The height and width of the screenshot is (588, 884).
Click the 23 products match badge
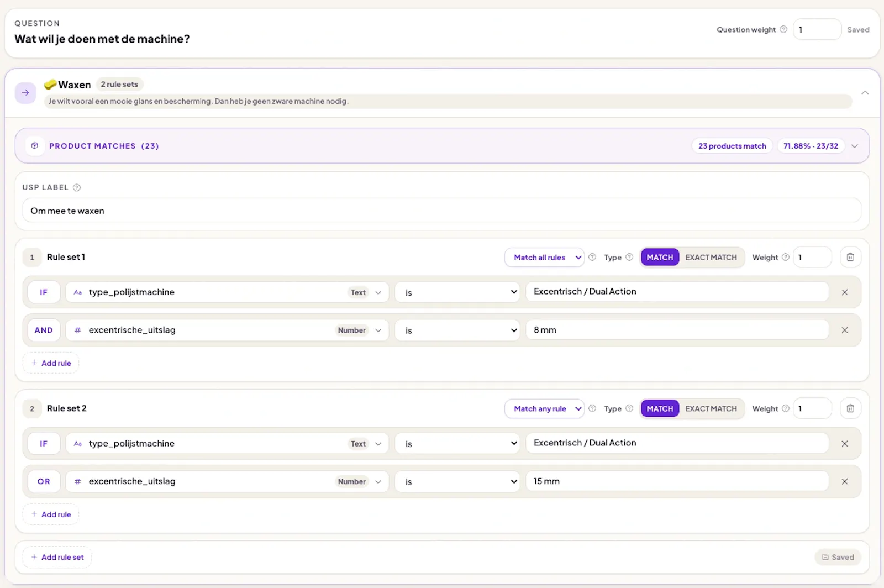pos(732,146)
